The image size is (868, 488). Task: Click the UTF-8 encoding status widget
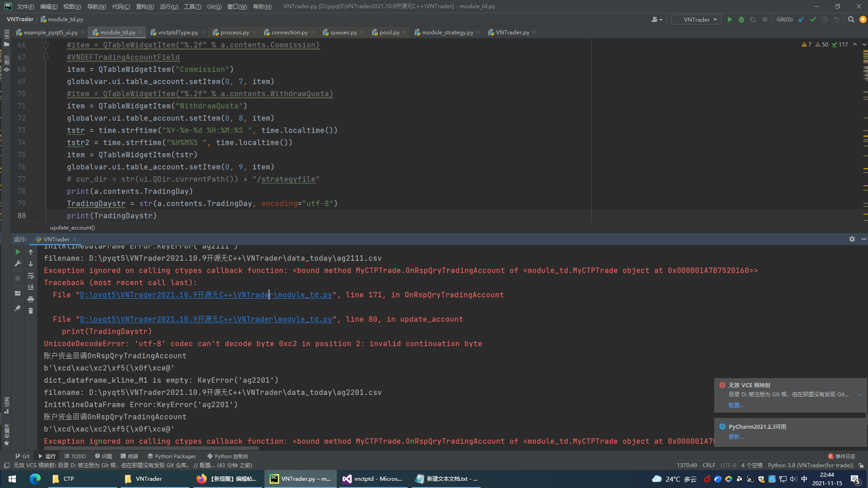[728, 465]
